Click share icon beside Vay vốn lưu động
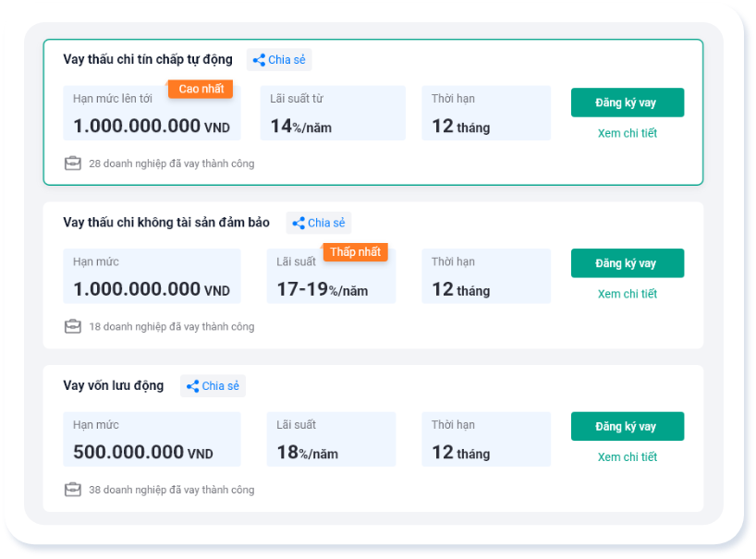 point(193,386)
